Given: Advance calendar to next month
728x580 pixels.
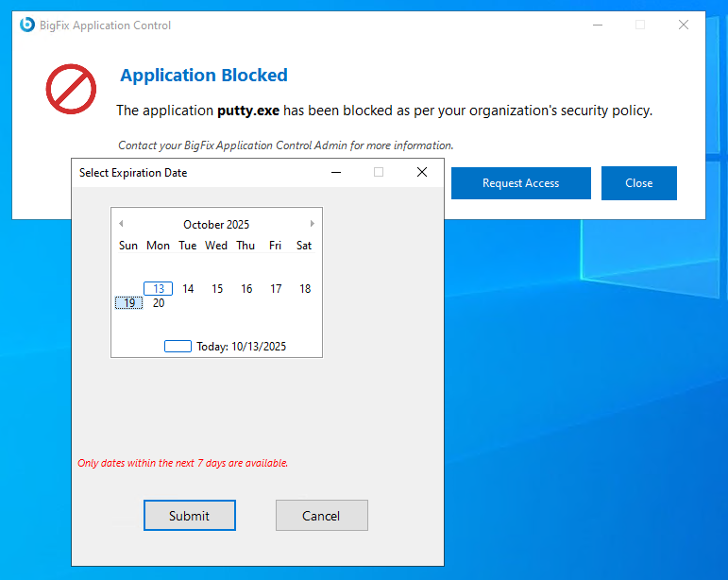Looking at the screenshot, I should (x=313, y=224).
